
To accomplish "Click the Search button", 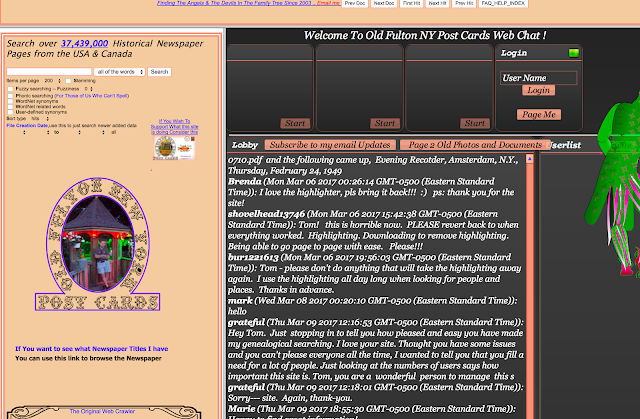I will pos(159,72).
